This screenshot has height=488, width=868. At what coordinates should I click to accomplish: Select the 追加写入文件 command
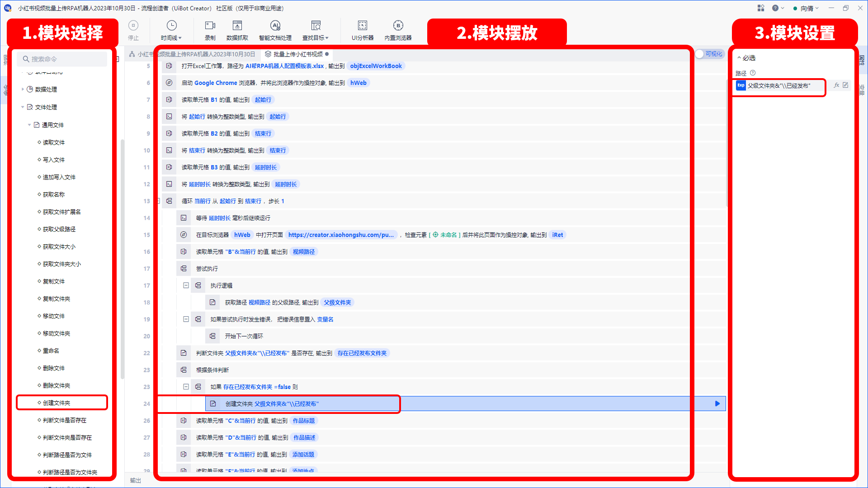click(59, 177)
